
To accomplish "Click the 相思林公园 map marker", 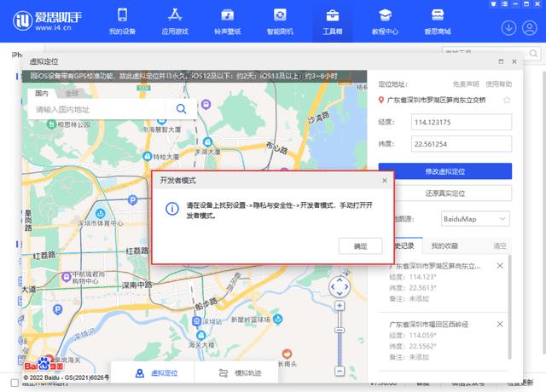I will click(x=51, y=124).
